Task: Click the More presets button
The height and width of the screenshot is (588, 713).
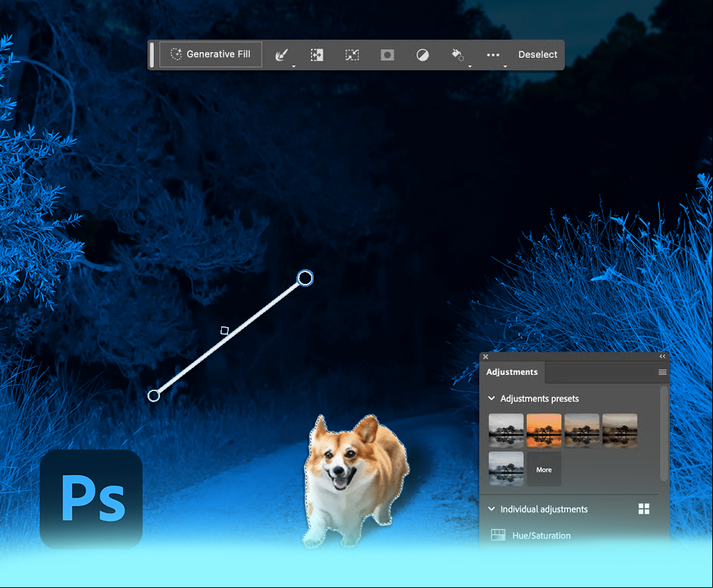Action: tap(544, 469)
